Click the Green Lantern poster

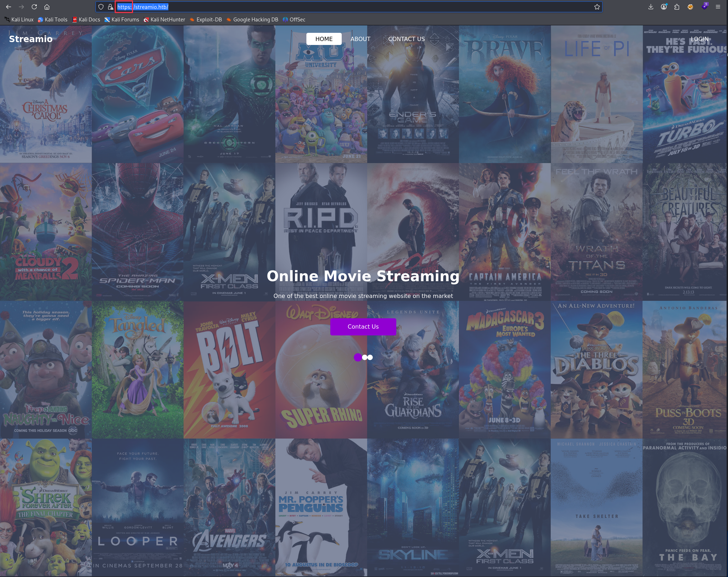pyautogui.click(x=229, y=94)
